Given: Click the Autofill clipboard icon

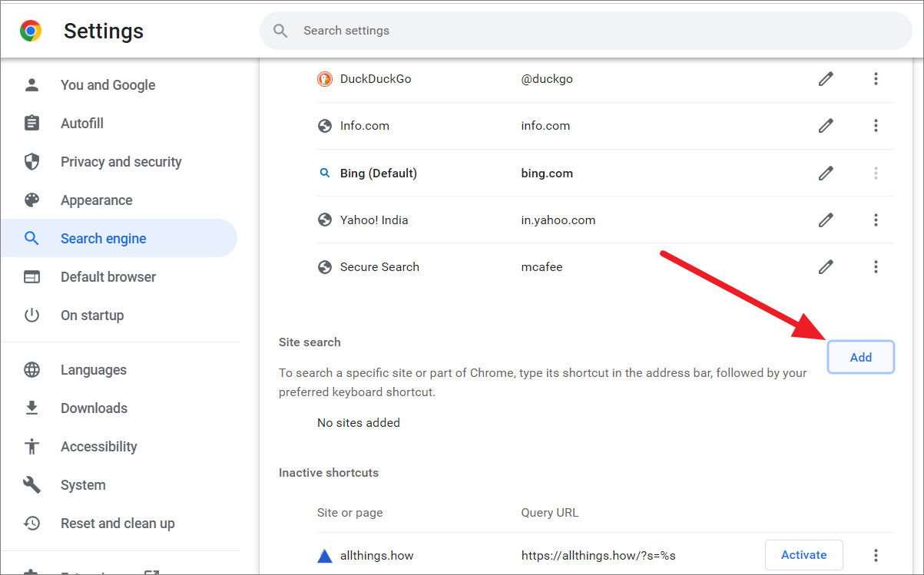Looking at the screenshot, I should click(31, 124).
